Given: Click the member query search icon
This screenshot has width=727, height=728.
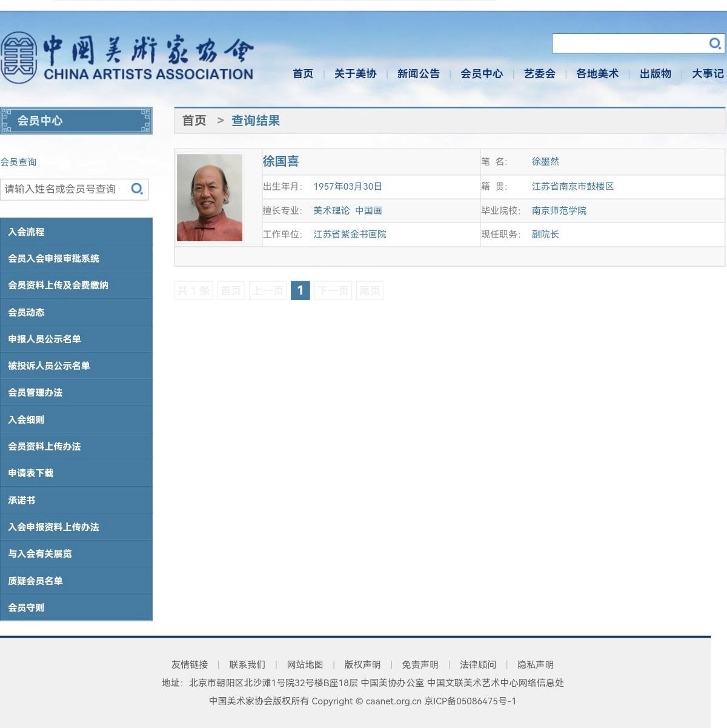Looking at the screenshot, I should [x=137, y=189].
